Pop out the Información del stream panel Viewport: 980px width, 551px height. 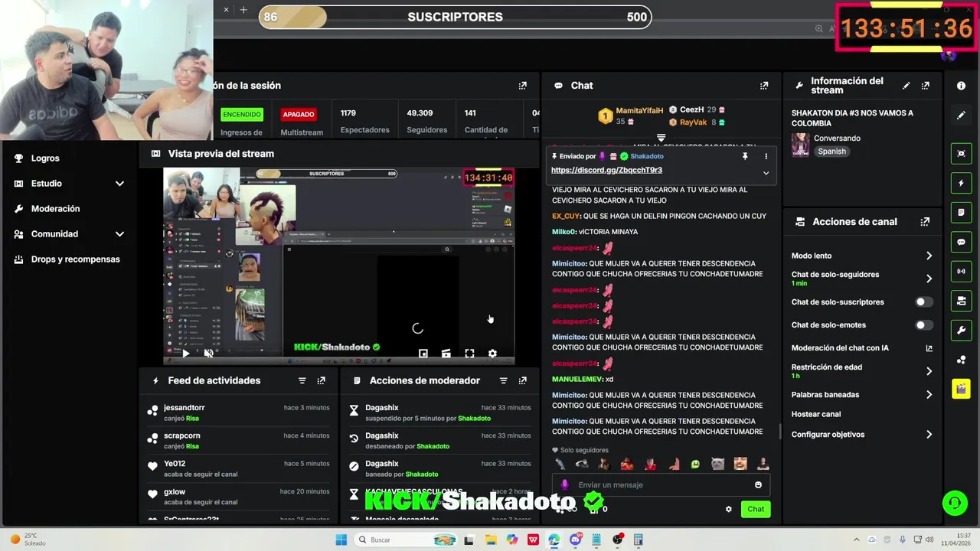point(925,86)
